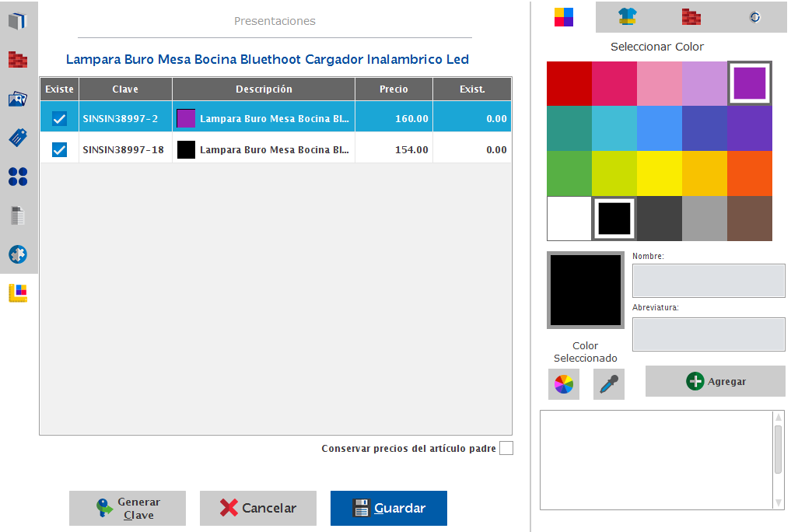Viewport: 791px width, 532px height.
Task: Uncheck Existe for SINSIN38997-2
Action: 60,118
